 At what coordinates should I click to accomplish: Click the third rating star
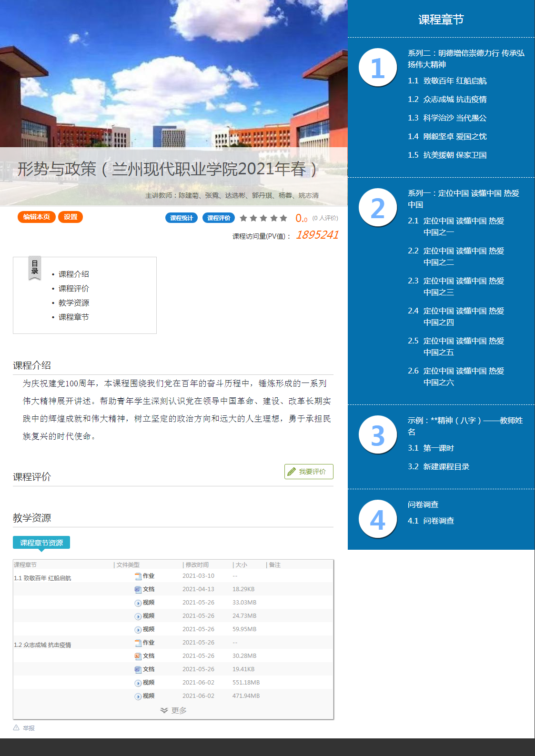tap(263, 218)
